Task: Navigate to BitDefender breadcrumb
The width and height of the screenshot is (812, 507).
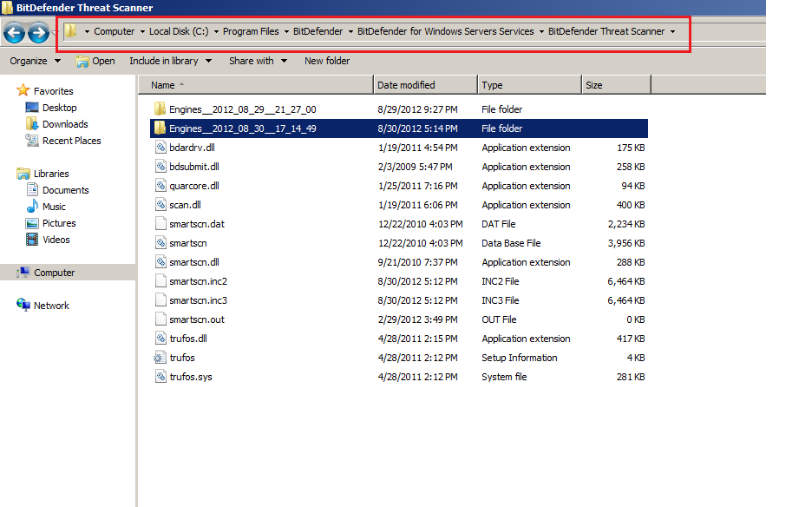Action: coord(318,31)
